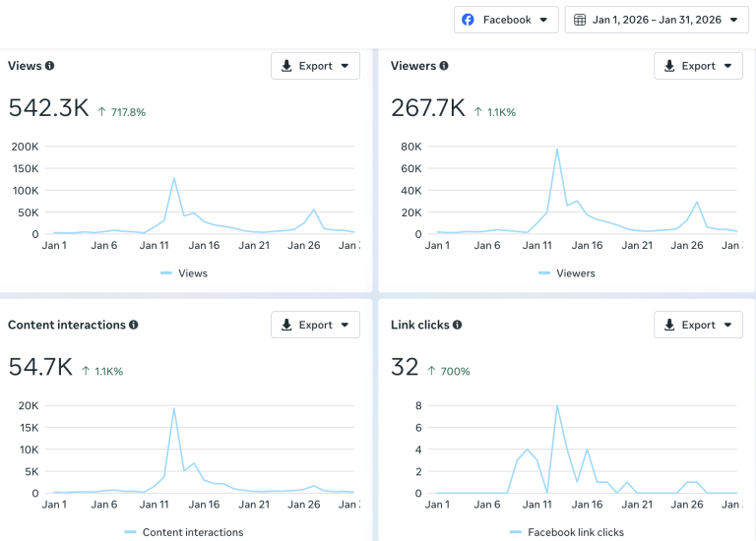Viewport: 756px width, 541px height.
Task: Click the Jan 16 label on Views chart
Action: click(x=204, y=245)
